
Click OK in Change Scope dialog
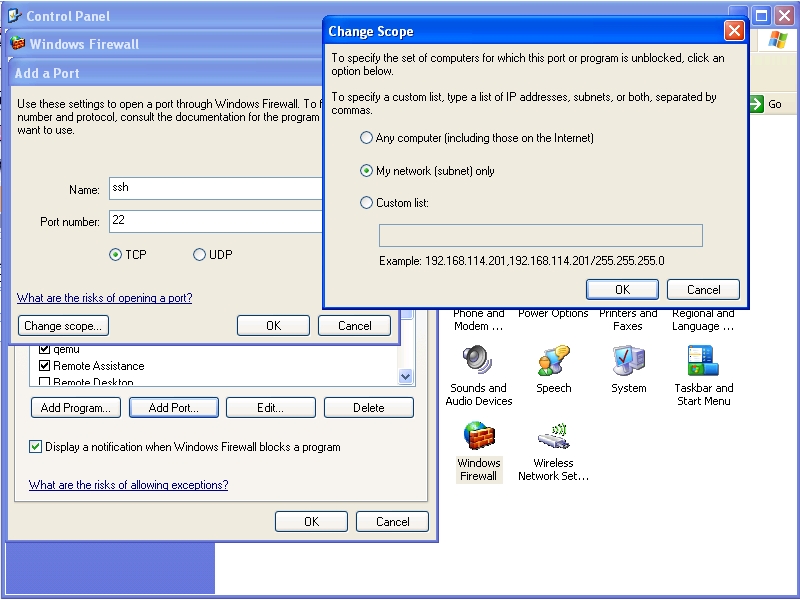622,290
